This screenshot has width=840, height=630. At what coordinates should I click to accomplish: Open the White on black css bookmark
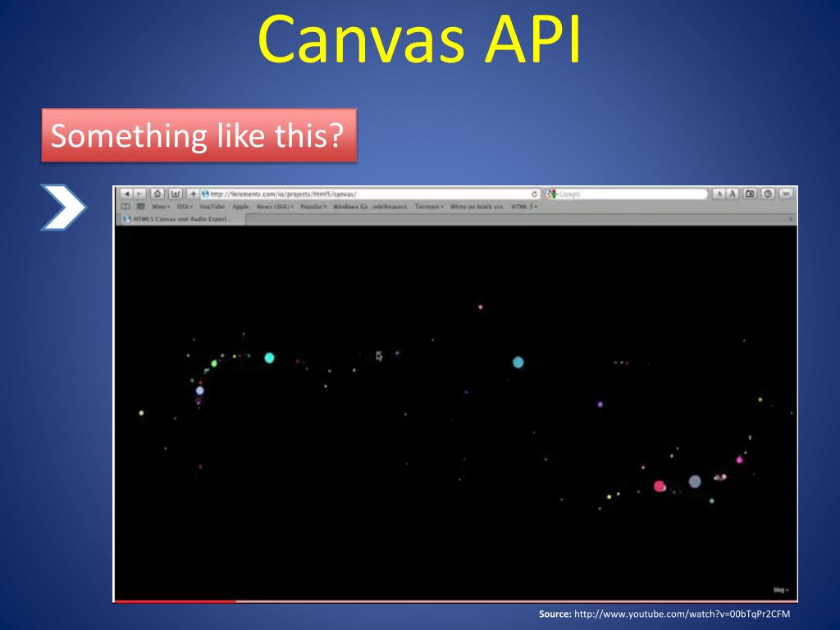pos(477,207)
